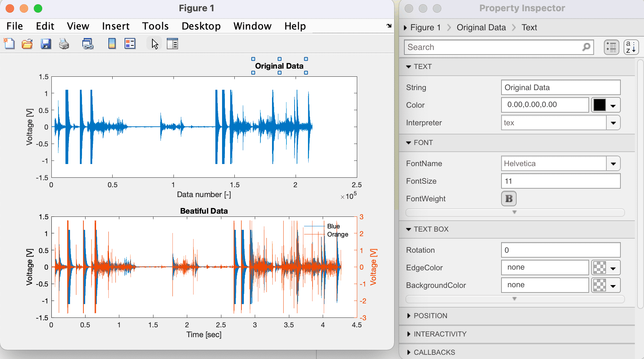Click the Property Inspector search field
This screenshot has width=644, height=359.
[x=499, y=47]
